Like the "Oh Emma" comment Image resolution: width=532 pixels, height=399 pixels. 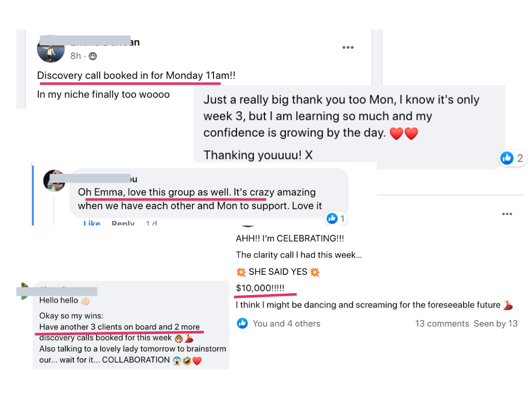tap(92, 223)
